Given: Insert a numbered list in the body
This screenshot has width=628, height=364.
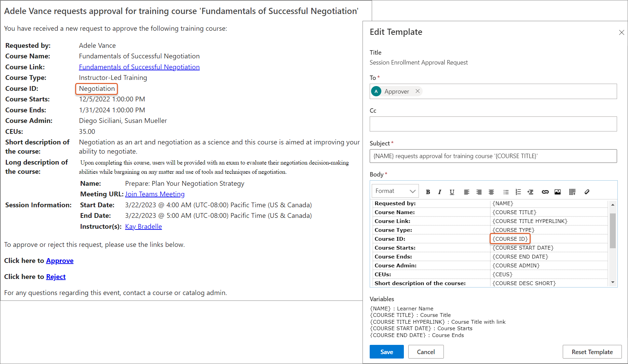Looking at the screenshot, I should [518, 192].
